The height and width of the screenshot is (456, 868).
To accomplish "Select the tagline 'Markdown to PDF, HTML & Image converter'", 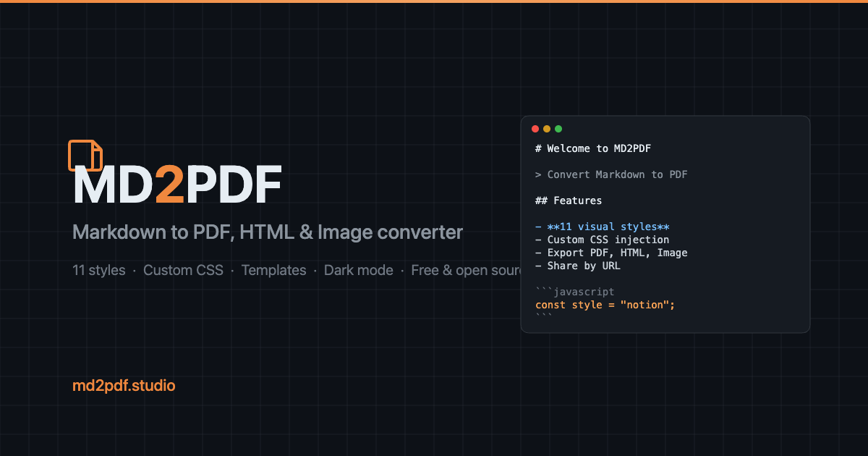I will [x=268, y=232].
